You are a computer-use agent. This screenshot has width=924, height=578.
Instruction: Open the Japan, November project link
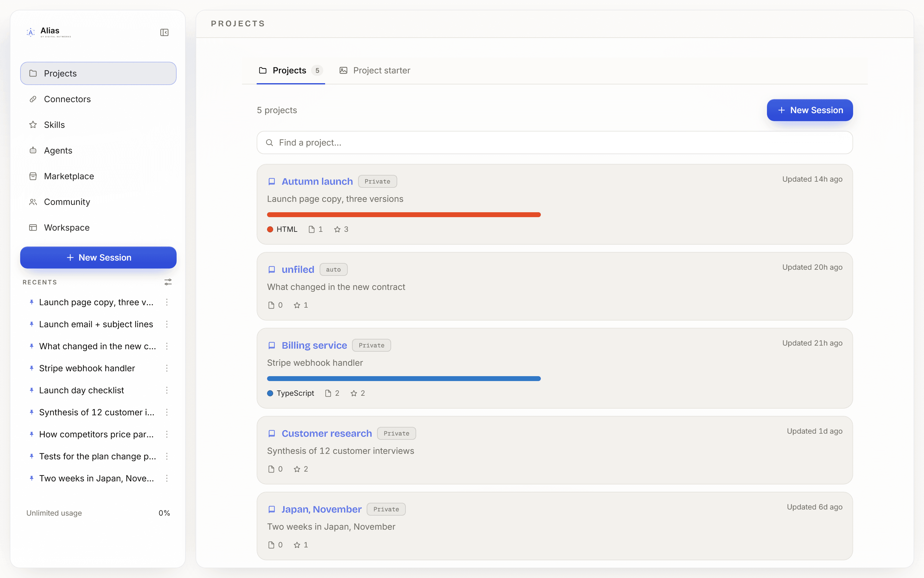coord(321,509)
